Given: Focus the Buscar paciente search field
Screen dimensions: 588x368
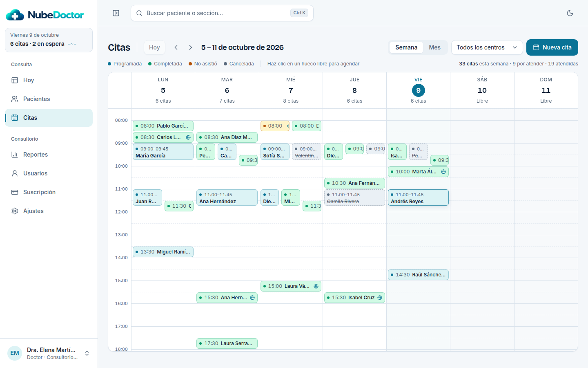Looking at the screenshot, I should tap(222, 13).
